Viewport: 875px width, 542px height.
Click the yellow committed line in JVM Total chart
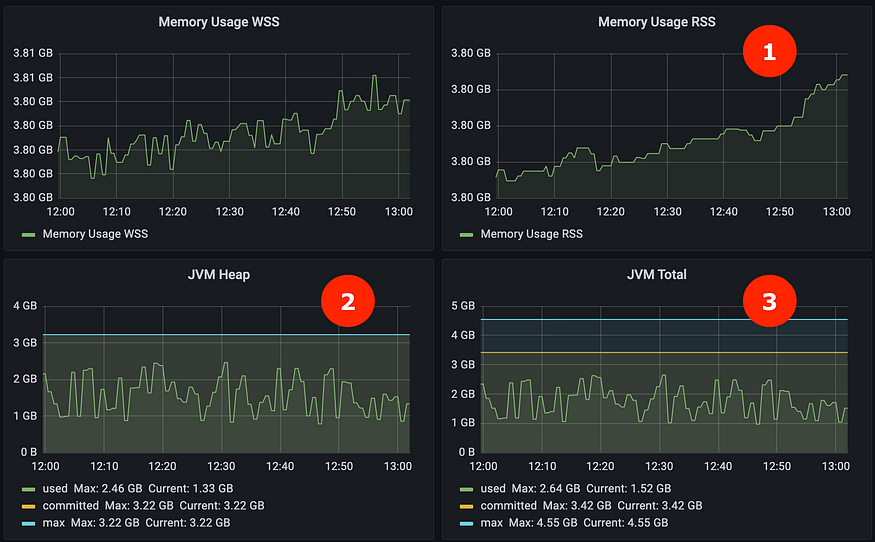tap(665, 353)
